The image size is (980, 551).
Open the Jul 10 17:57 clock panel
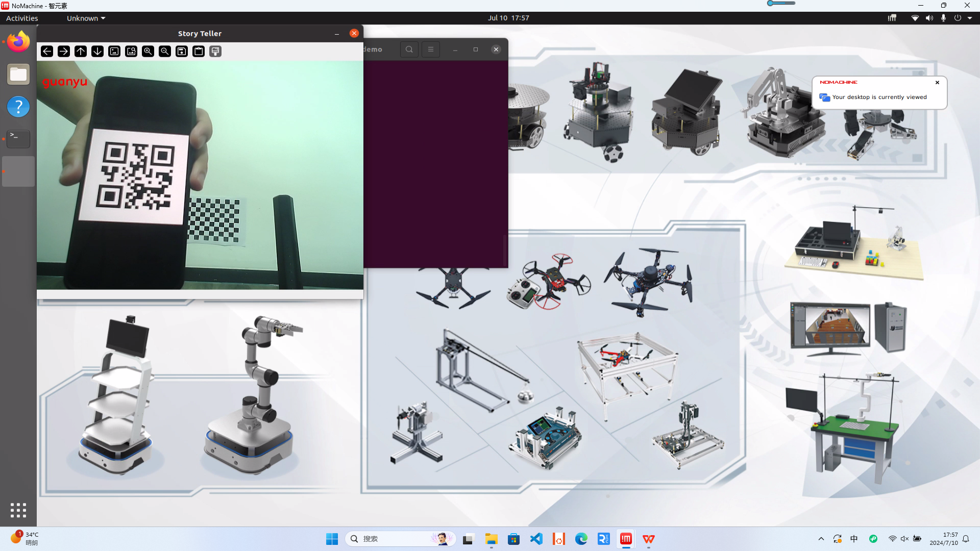click(x=508, y=18)
